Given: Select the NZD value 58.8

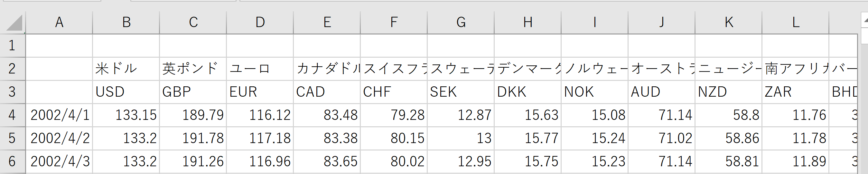Looking at the screenshot, I should (x=728, y=115).
